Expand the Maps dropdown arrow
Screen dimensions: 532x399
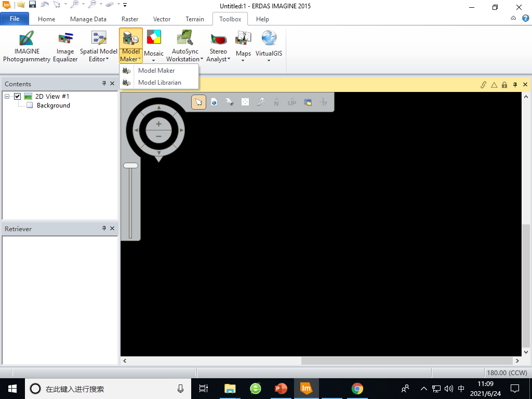pyautogui.click(x=243, y=61)
